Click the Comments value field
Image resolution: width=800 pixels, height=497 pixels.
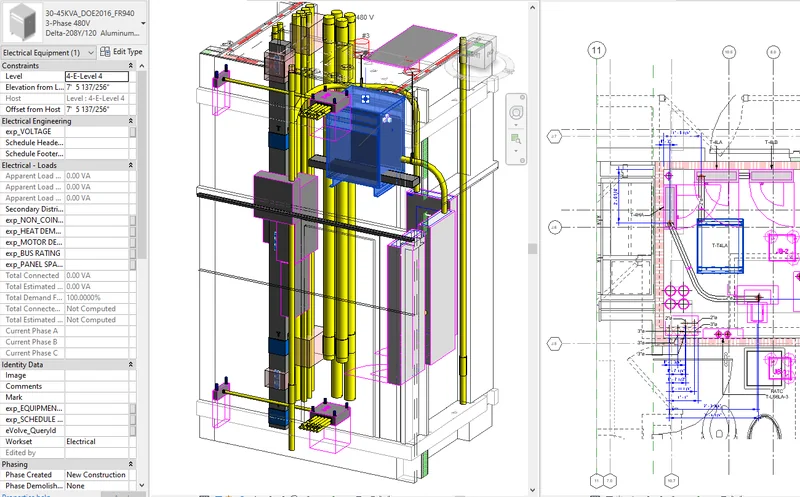point(97,386)
